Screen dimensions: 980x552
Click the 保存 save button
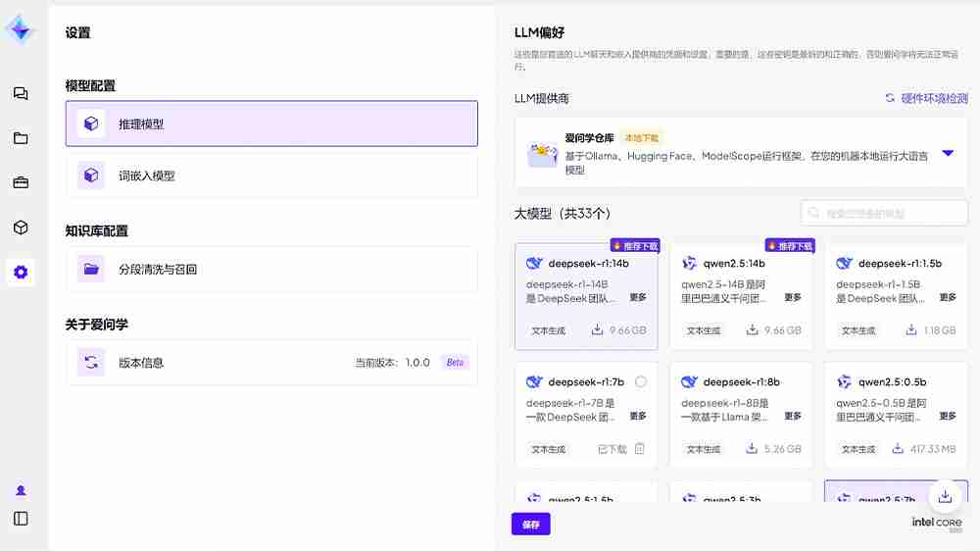click(530, 525)
